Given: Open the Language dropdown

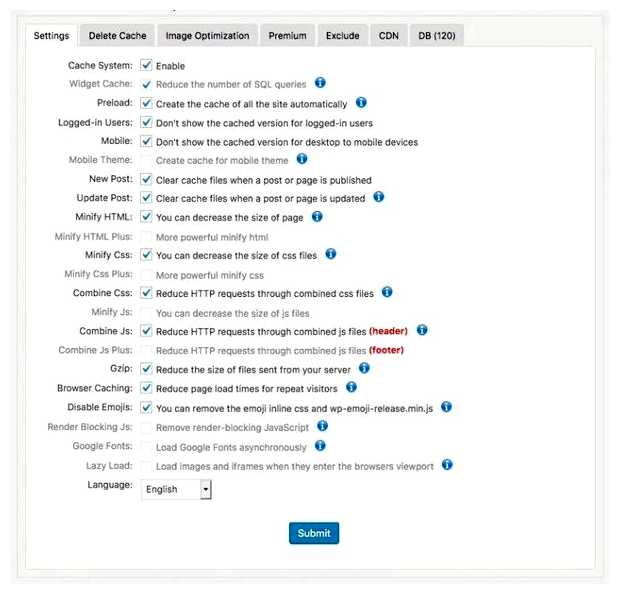Looking at the screenshot, I should point(176,489).
